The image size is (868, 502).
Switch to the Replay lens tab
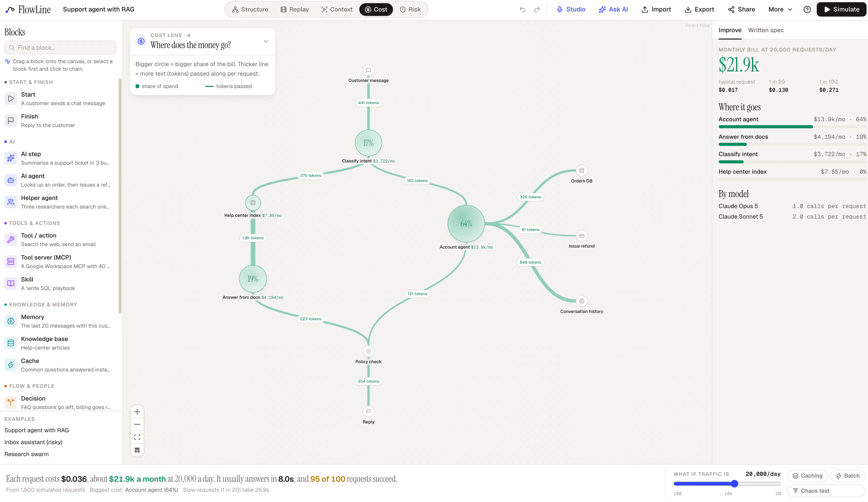[x=295, y=9]
